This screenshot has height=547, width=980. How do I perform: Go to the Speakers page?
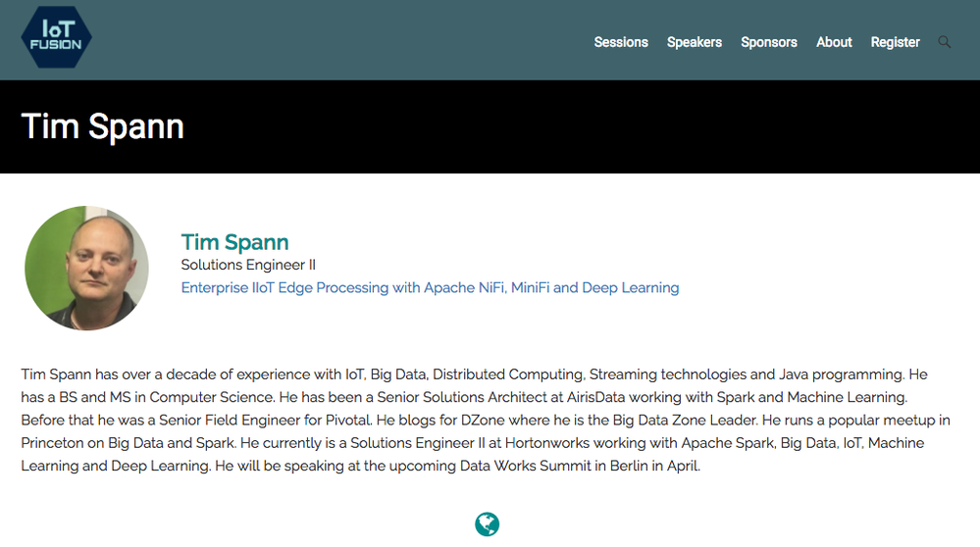point(695,42)
